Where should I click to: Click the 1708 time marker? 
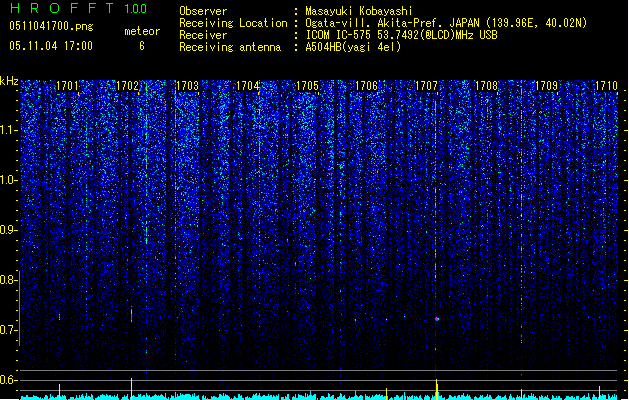486,86
